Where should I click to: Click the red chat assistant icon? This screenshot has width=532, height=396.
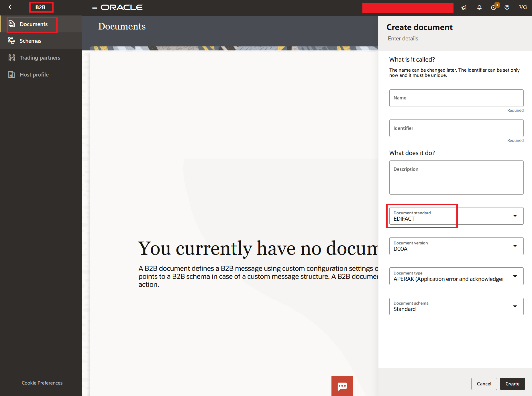342,386
